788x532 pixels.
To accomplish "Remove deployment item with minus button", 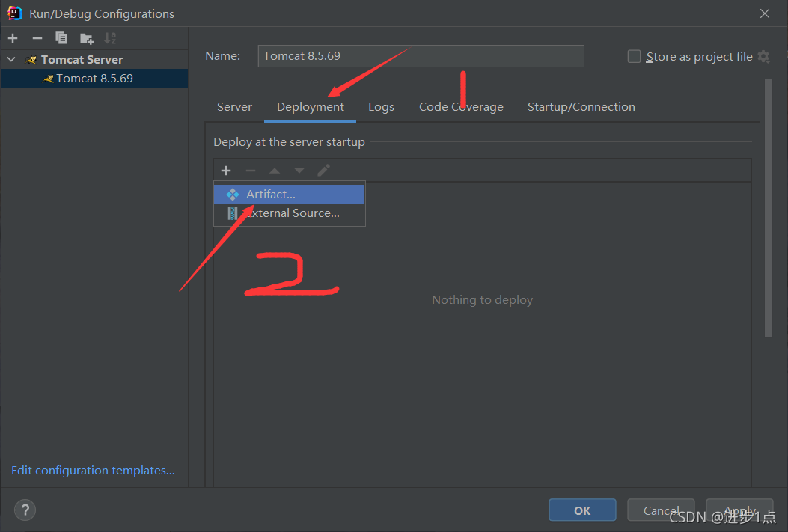I will (x=250, y=171).
